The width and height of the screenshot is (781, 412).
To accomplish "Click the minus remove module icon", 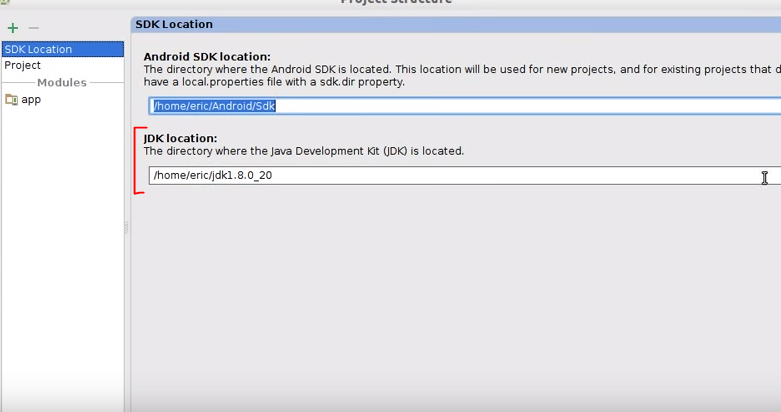I will click(x=33, y=28).
